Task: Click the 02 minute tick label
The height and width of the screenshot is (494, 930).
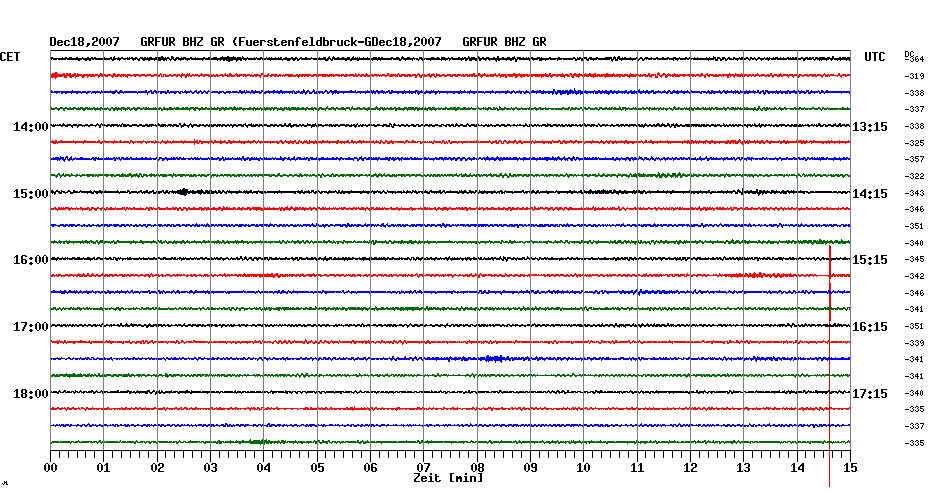Action: click(x=157, y=468)
